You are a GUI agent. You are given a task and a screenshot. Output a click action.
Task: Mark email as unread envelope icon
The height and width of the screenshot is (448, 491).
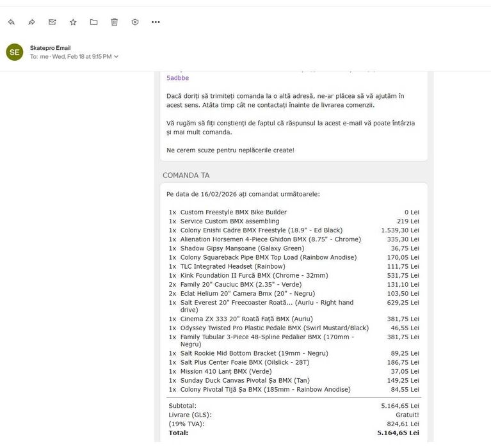52,22
